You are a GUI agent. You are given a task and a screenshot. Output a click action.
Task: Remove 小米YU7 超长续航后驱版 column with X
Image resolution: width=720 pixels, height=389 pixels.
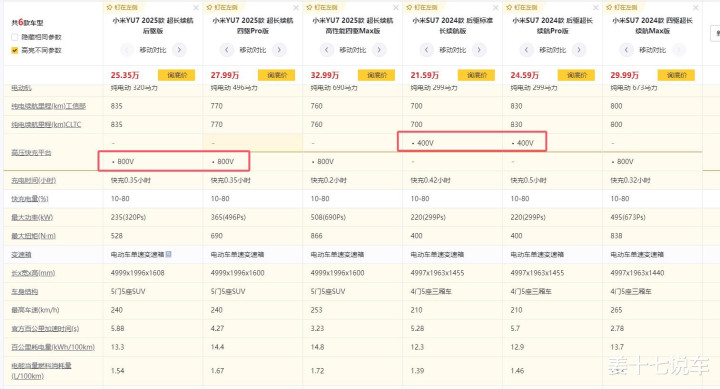click(196, 8)
